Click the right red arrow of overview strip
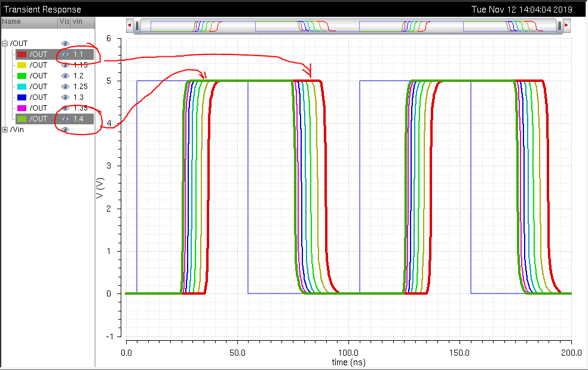Image resolution: width=588 pixels, height=370 pixels. point(566,26)
